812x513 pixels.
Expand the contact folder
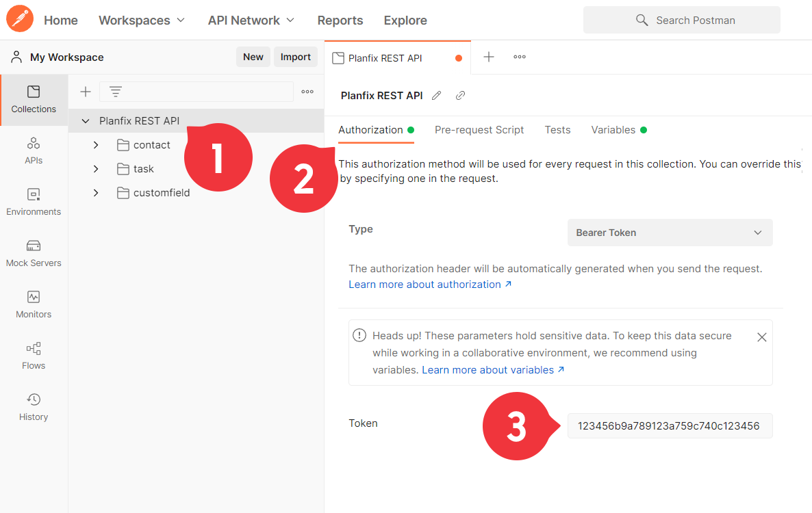pyautogui.click(x=96, y=145)
